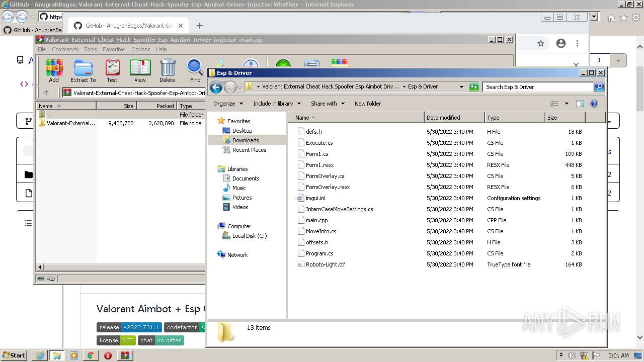The height and width of the screenshot is (362, 644).
Task: Open the File menu in WinRAR
Action: coord(42,49)
